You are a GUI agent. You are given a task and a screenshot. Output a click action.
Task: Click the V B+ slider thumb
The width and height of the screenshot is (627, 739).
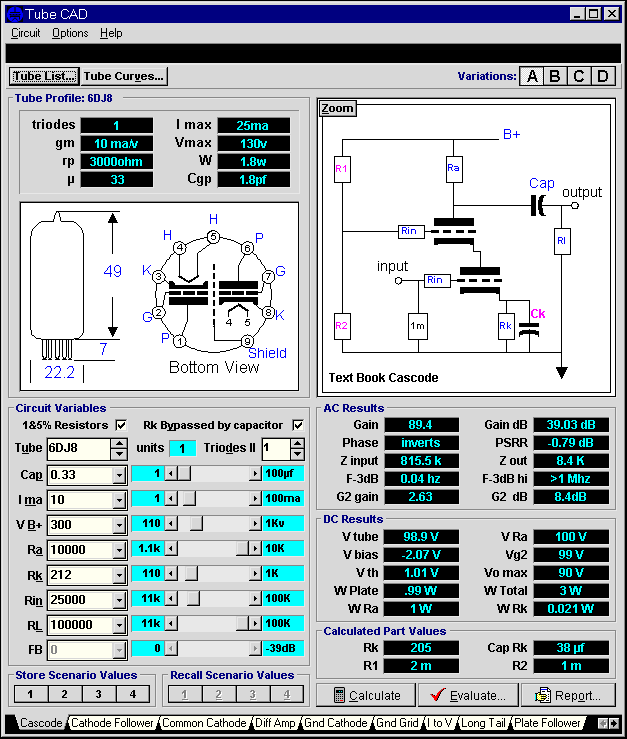click(x=196, y=523)
